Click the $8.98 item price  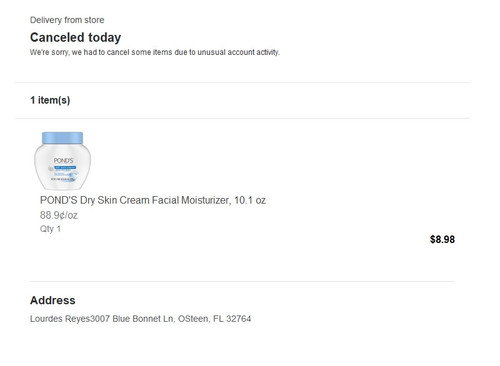[442, 239]
